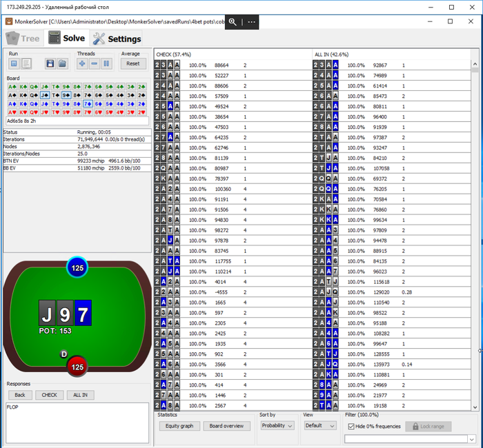This screenshot has width=483, height=448.
Task: Click the FLOP history text area
Action: tap(77, 423)
